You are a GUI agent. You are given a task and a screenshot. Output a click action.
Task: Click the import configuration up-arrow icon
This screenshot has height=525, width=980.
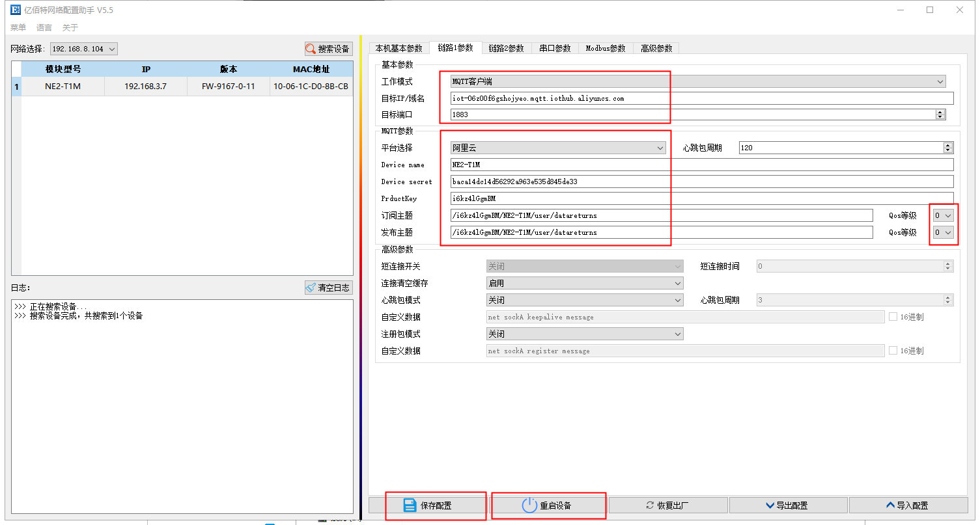[891, 505]
